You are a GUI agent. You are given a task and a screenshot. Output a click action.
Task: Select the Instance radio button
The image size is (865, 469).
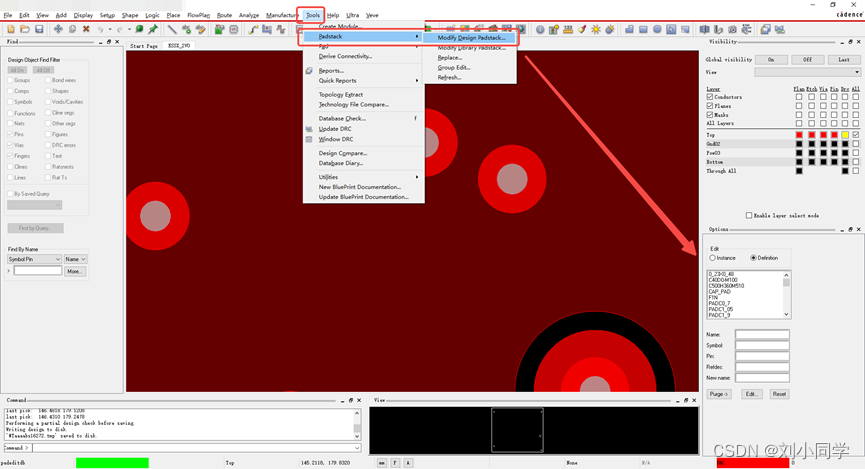click(x=712, y=258)
